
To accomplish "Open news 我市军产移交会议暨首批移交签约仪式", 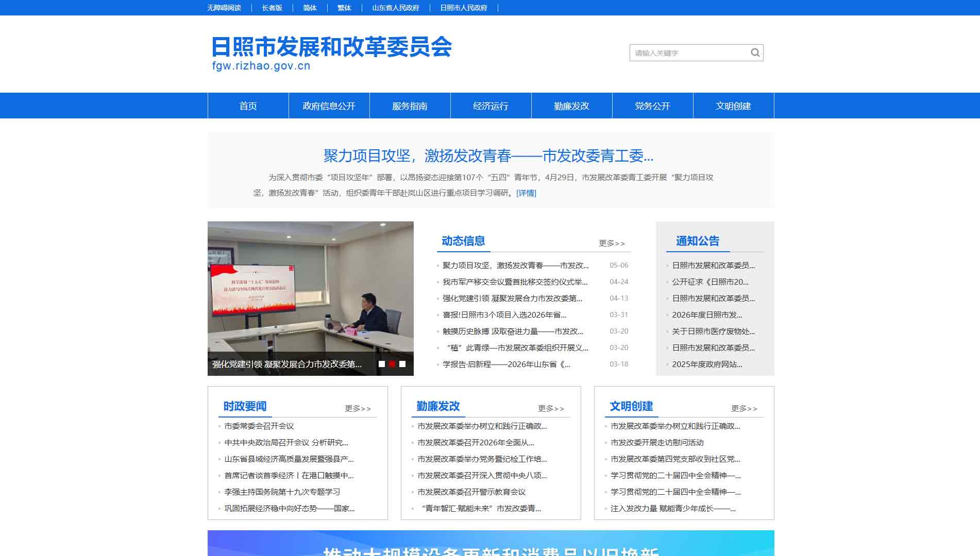I will click(x=515, y=282).
